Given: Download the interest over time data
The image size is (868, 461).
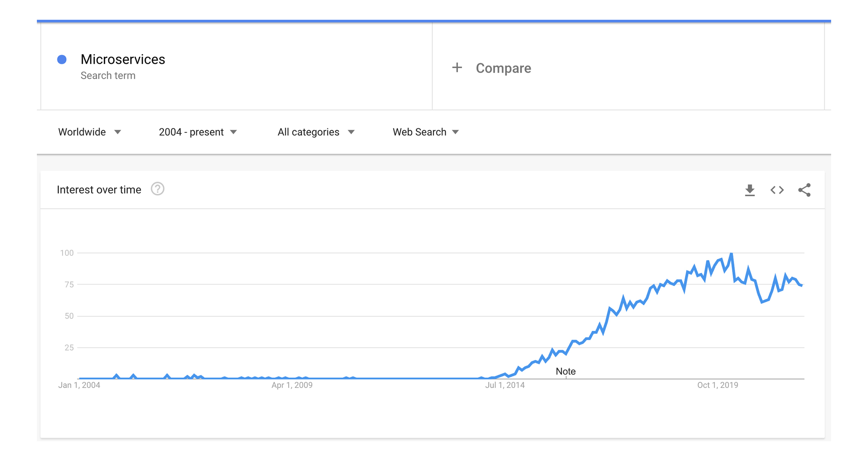Looking at the screenshot, I should 749,190.
